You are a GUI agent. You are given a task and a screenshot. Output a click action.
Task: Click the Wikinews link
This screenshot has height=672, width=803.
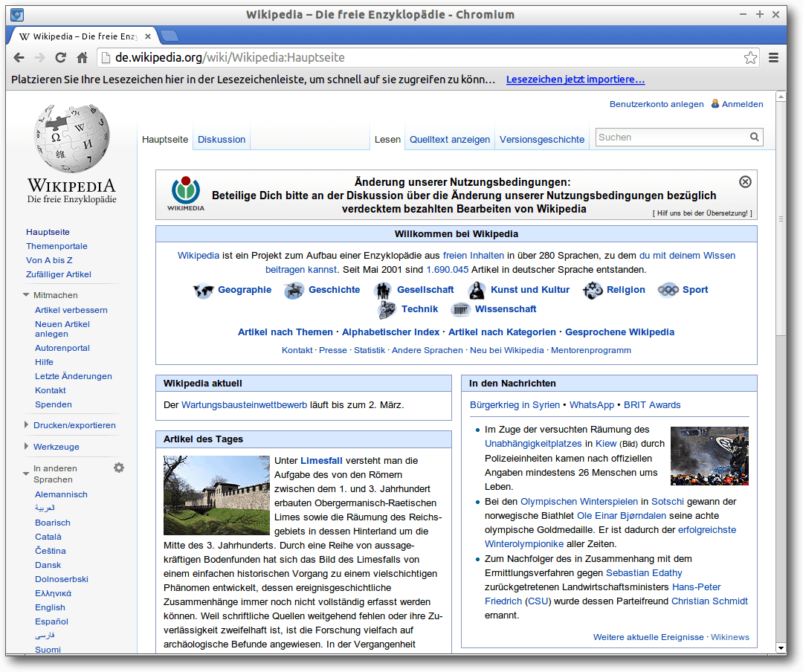click(730, 636)
